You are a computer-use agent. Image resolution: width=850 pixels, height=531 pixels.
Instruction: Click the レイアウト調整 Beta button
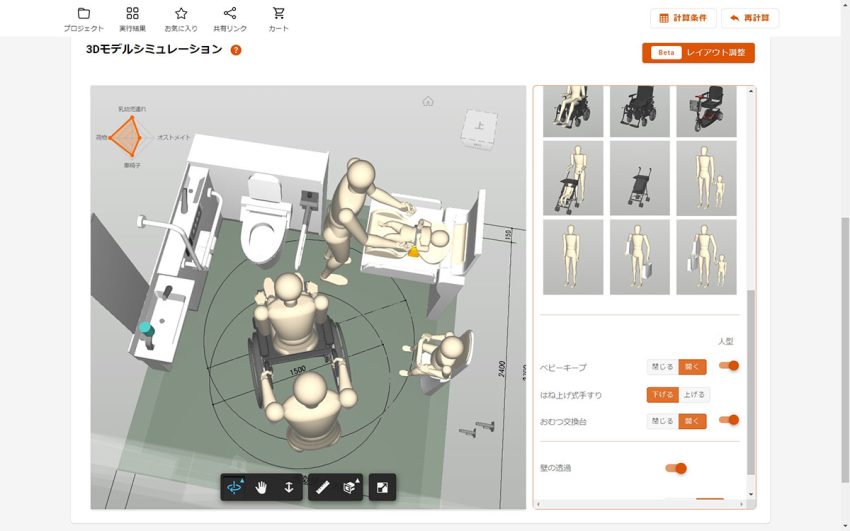[698, 52]
